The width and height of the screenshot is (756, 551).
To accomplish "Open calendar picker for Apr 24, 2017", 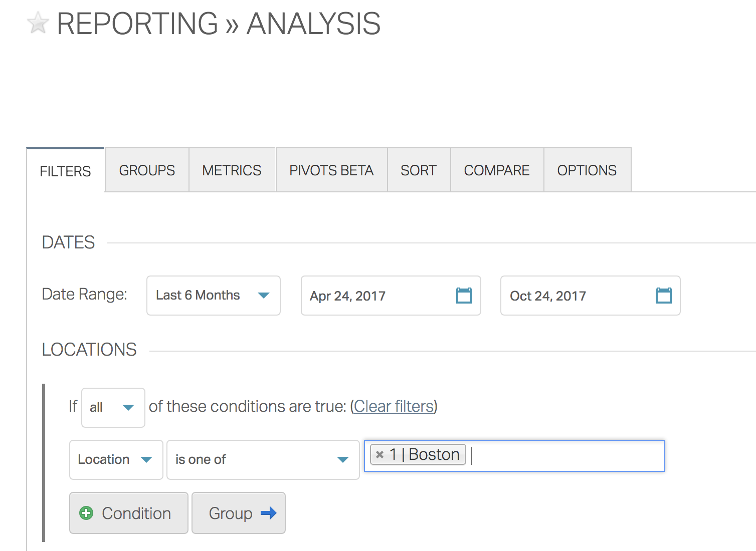I will (464, 296).
